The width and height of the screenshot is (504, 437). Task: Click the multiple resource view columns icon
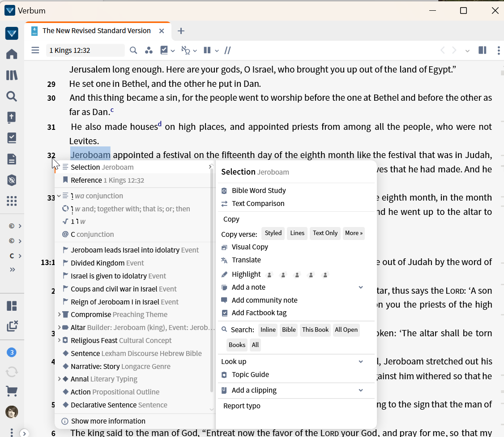pos(207,50)
